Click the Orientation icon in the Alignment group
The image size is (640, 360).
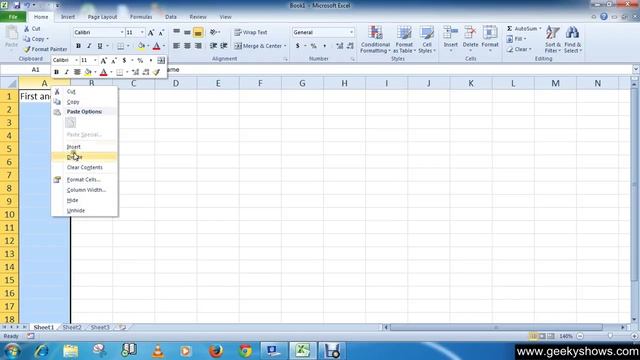(x=213, y=32)
